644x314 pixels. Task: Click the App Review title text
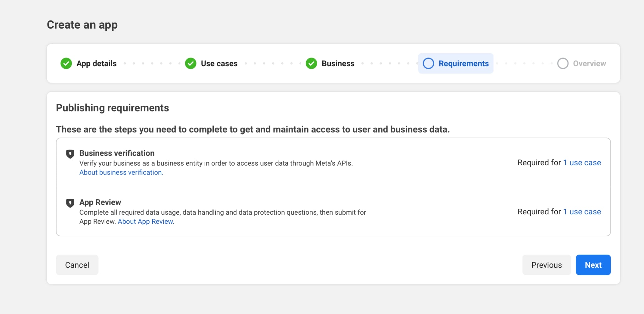[100, 202]
